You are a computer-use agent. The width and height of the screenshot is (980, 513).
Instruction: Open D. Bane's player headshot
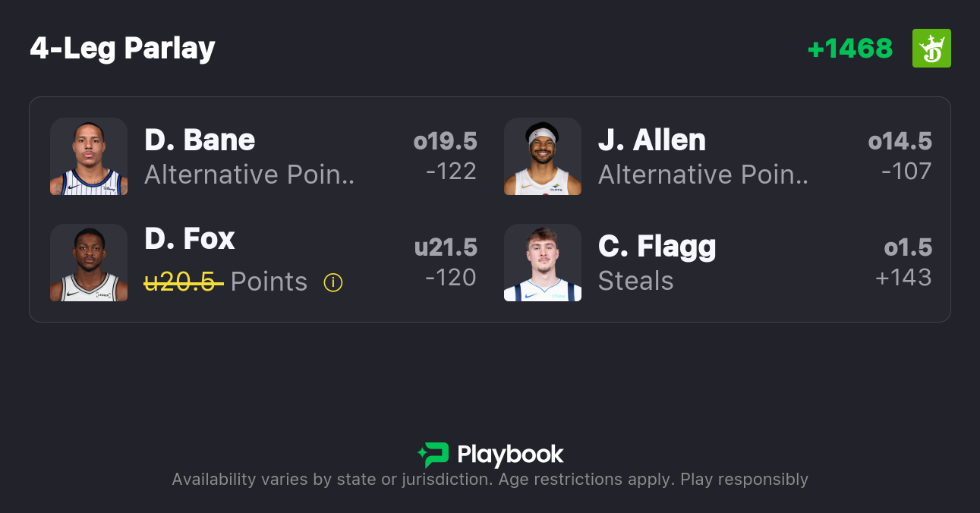pos(89,156)
